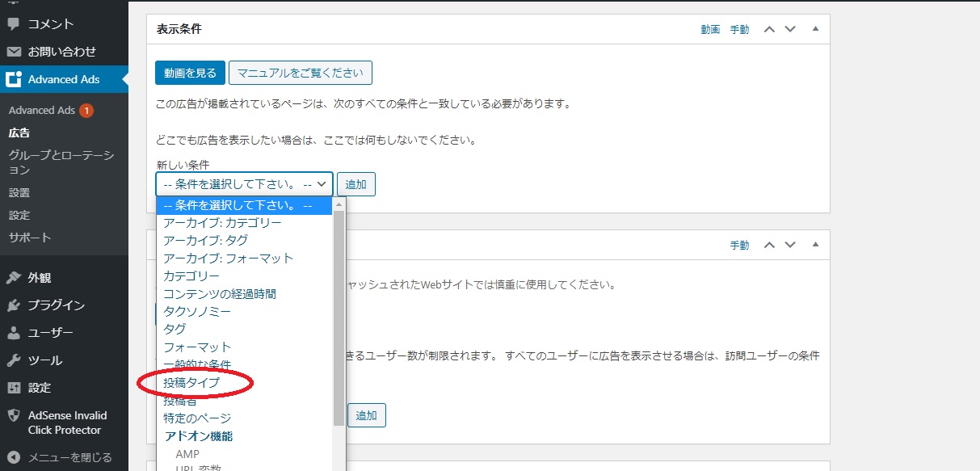The height and width of the screenshot is (471, 980).
Task: Select 投稿タイプ from the condition list
Action: point(191,383)
